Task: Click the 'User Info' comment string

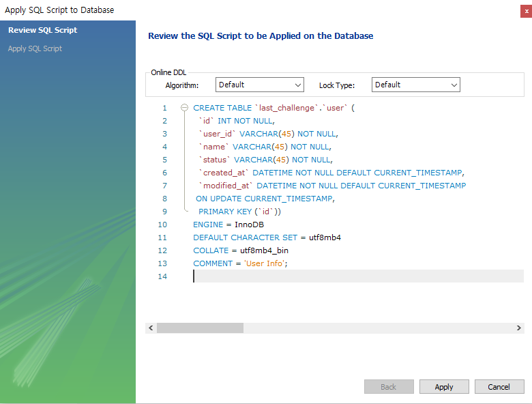Action: click(x=265, y=263)
